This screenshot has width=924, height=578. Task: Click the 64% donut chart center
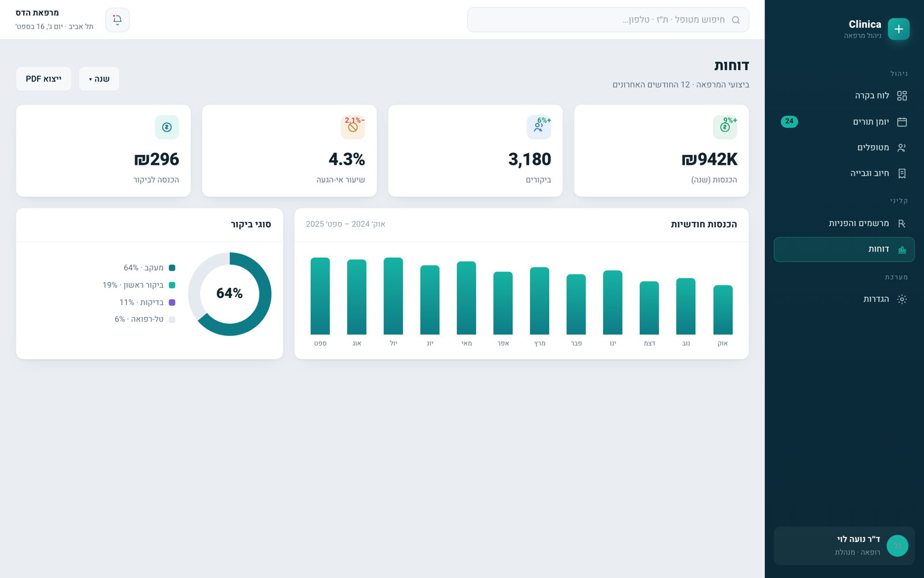tap(229, 294)
